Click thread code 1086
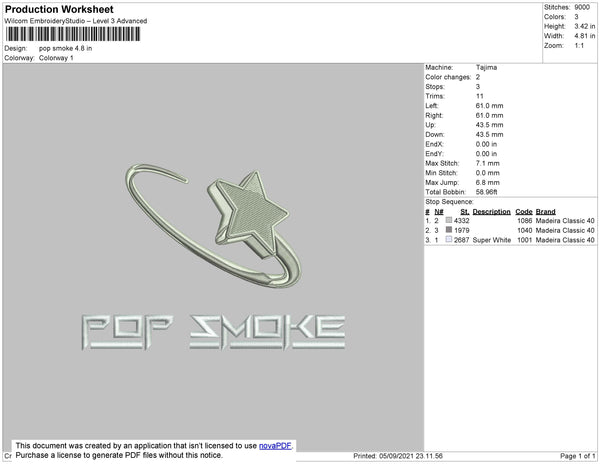600x464 pixels. pos(525,221)
